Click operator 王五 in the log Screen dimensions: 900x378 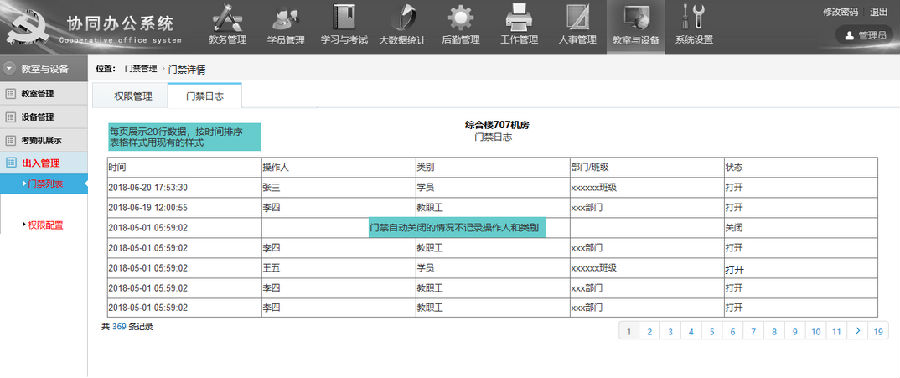271,268
